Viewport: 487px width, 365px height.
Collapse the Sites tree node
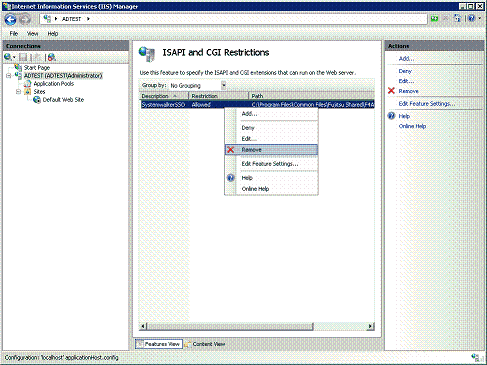(x=19, y=92)
